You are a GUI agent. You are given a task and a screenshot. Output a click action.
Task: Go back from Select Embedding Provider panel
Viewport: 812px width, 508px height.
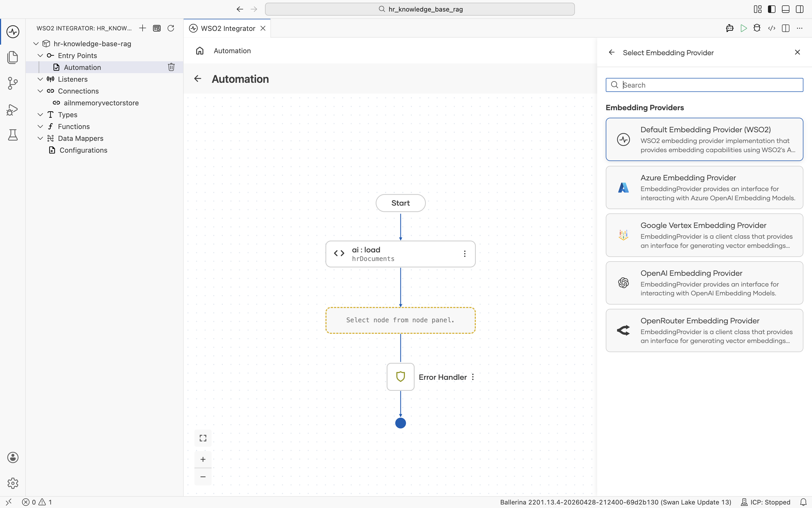pyautogui.click(x=612, y=52)
